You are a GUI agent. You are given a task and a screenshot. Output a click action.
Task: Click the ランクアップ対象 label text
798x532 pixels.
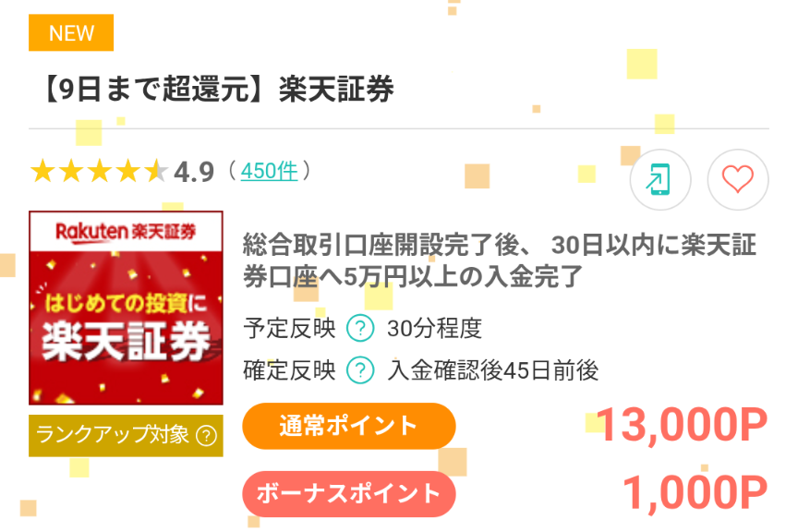[x=111, y=435]
